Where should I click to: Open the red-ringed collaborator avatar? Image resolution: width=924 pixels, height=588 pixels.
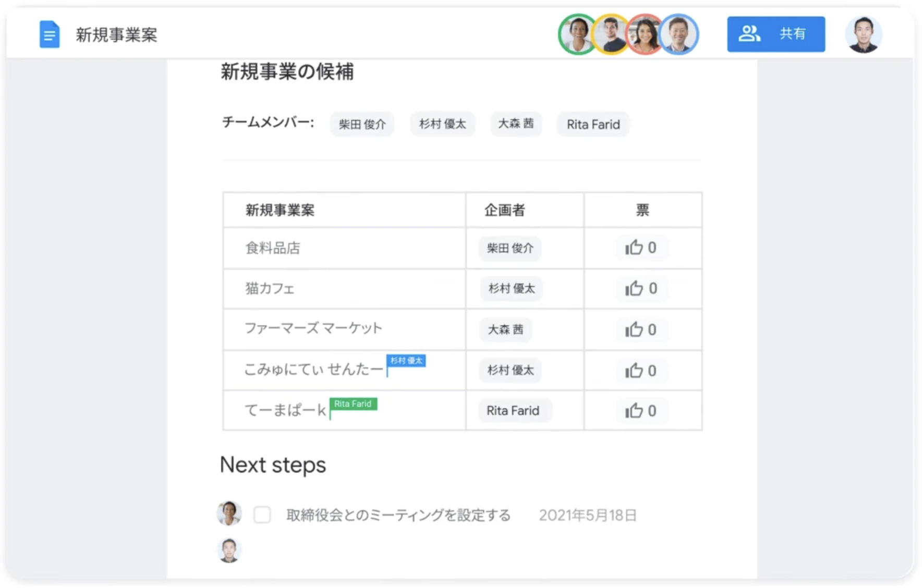645,34
